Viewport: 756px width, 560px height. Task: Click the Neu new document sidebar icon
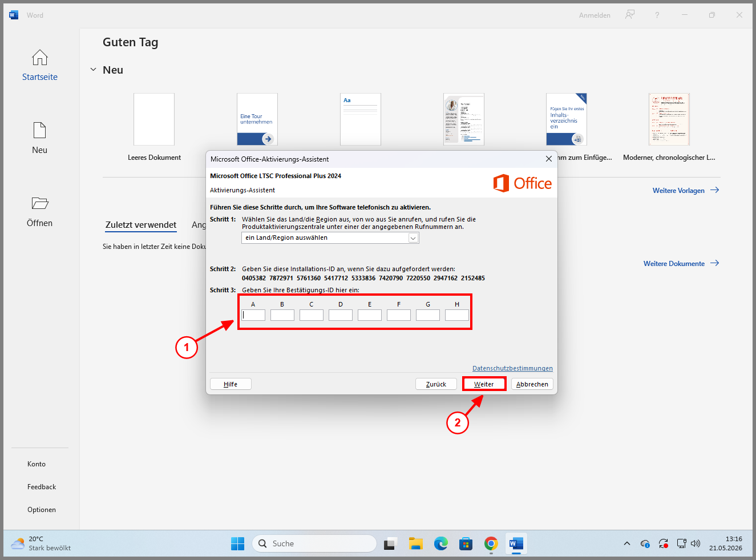coord(40,130)
